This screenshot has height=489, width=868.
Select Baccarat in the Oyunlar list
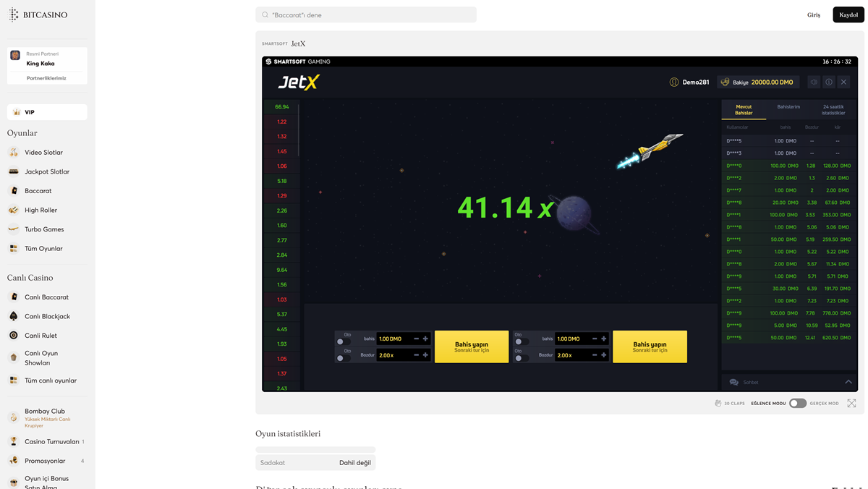point(38,191)
